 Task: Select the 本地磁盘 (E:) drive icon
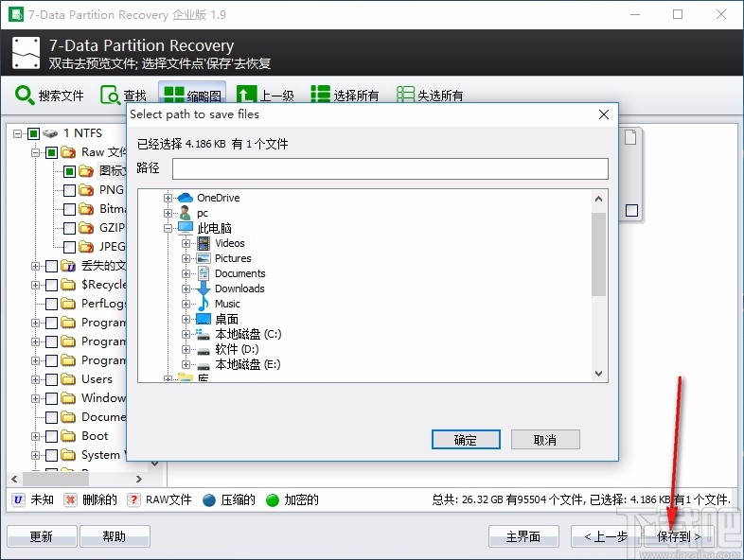pyautogui.click(x=204, y=366)
